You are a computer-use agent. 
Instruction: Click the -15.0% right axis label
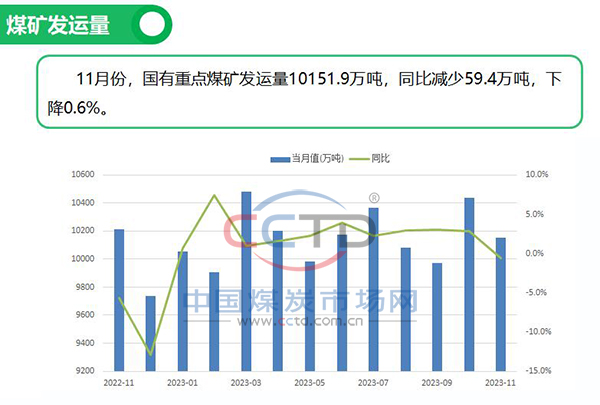click(537, 371)
